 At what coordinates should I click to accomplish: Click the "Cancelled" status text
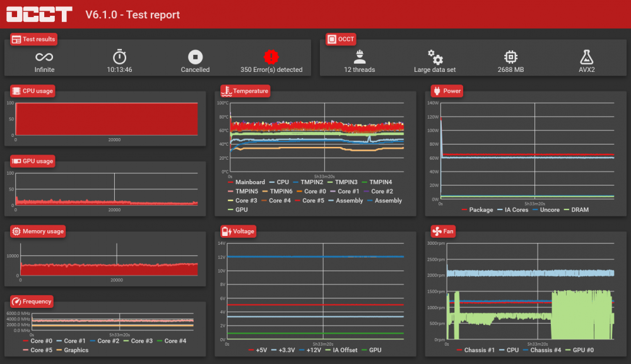pos(195,69)
